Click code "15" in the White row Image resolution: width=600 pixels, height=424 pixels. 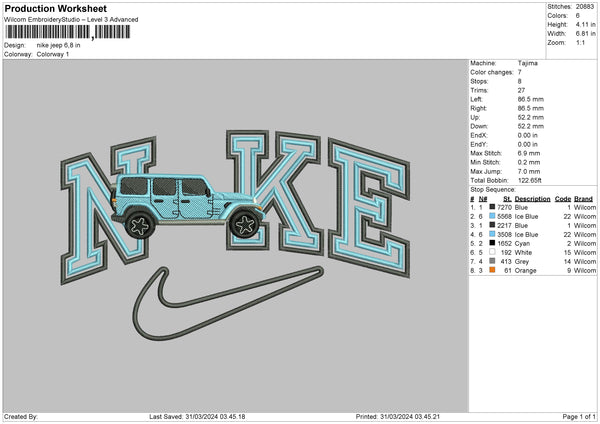pos(567,253)
